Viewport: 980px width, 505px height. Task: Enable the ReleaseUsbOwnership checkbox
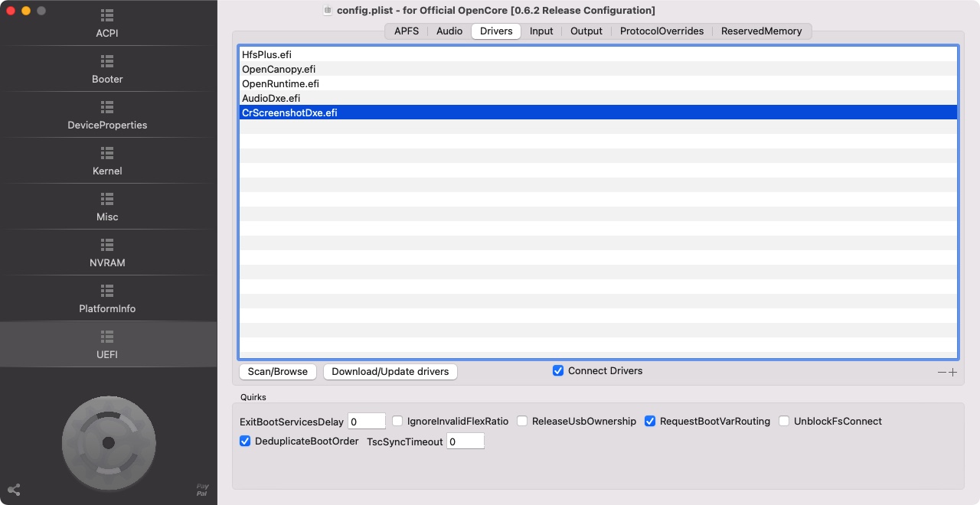(522, 422)
